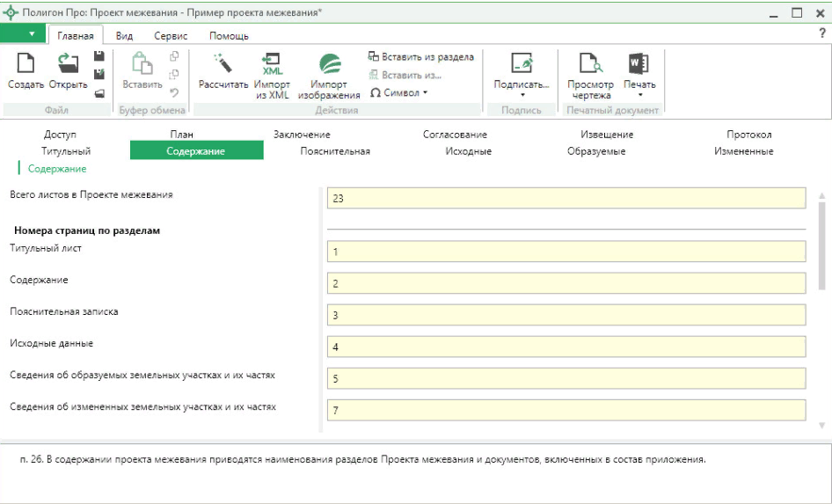Viewport: 832px width, 504px height.
Task: Select the Титульный section tab
Action: (x=66, y=151)
